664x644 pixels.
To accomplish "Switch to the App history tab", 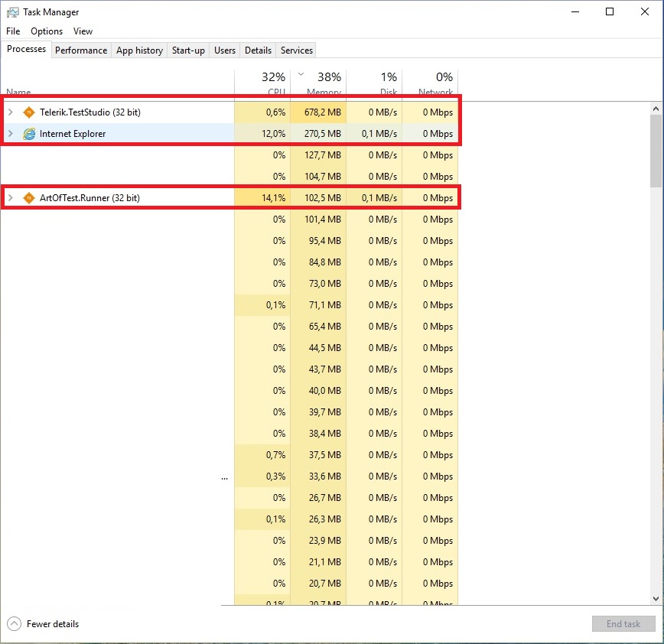I will [139, 50].
